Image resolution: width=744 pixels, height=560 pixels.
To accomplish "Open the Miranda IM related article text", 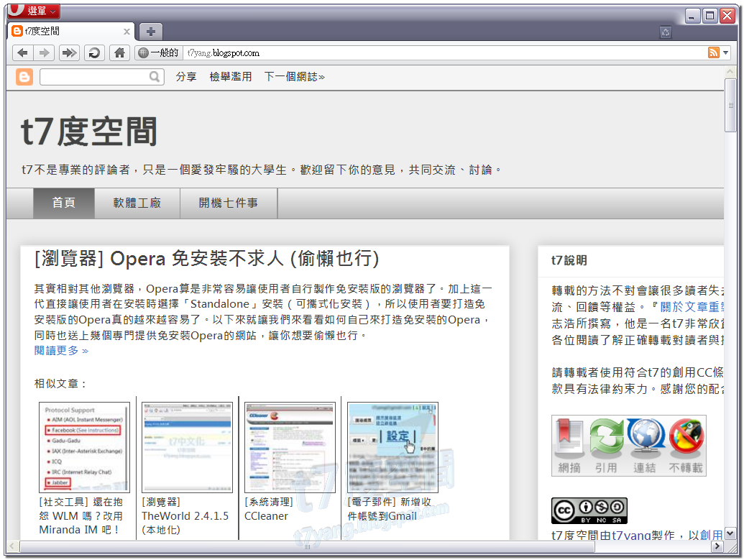I will (81, 516).
